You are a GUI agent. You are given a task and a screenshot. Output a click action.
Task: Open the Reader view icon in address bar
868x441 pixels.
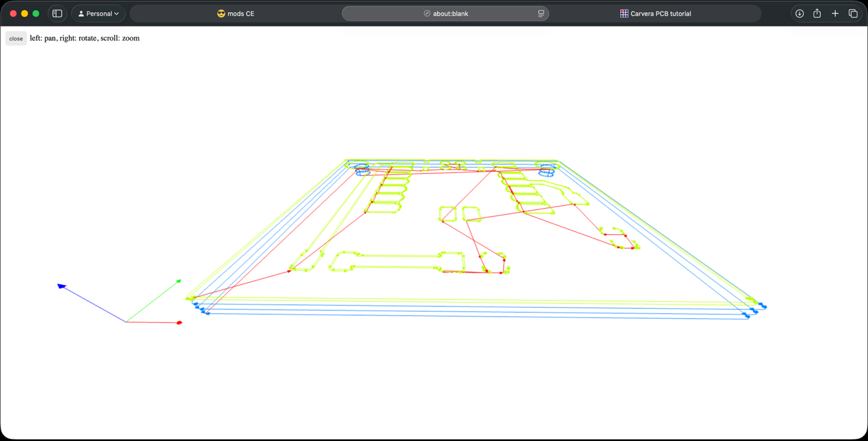[541, 14]
